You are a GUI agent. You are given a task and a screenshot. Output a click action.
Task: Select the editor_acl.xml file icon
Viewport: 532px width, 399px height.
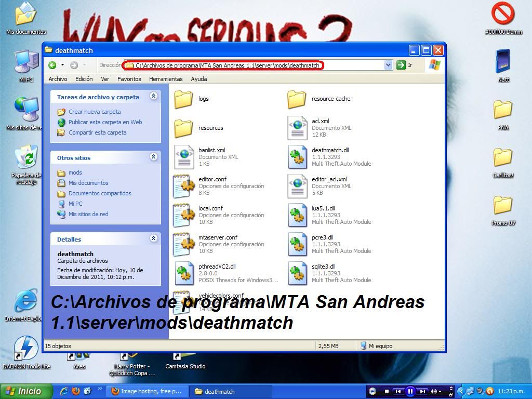297,187
